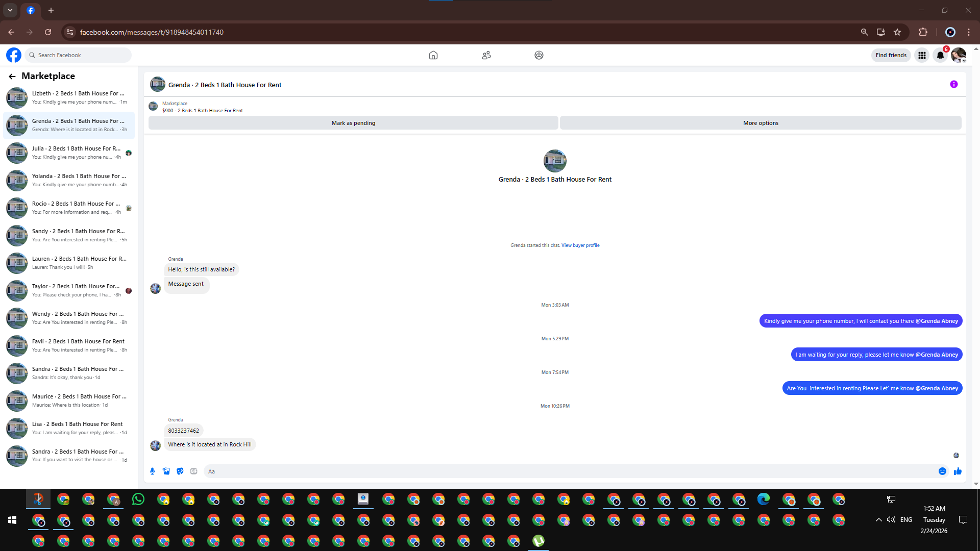Open the Facebook menu grid icon
The width and height of the screenshot is (980, 551).
click(922, 55)
